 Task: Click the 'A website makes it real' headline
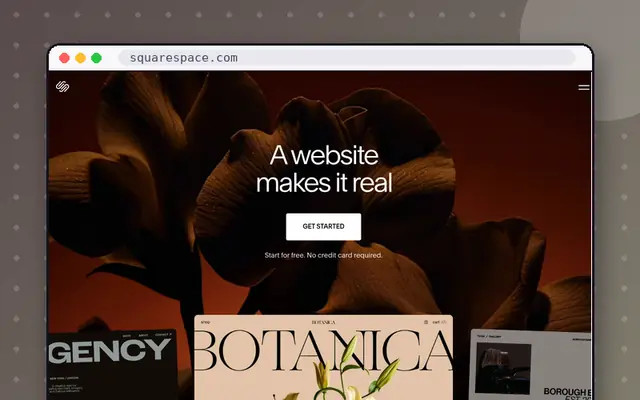coord(324,169)
